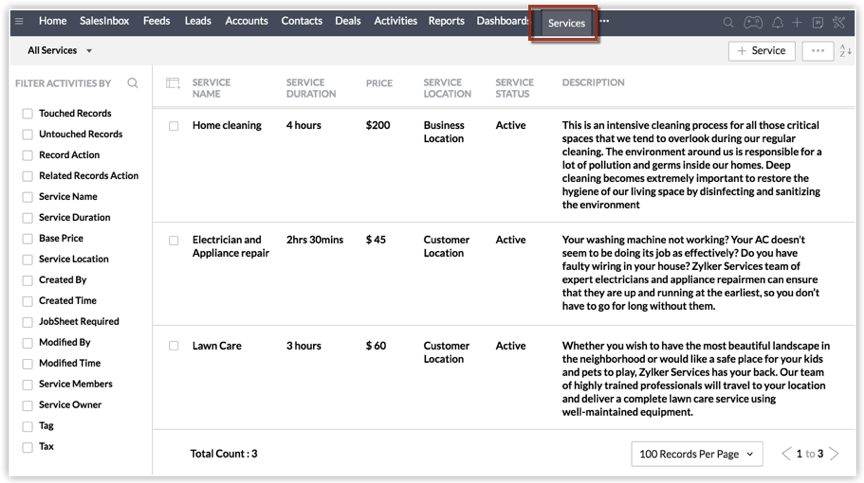Click the global search magnifier icon
Viewport: 864px width, 483px height.
point(728,22)
